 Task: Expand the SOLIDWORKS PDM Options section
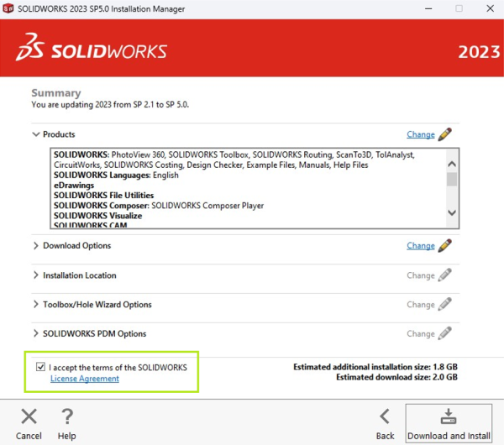click(36, 333)
